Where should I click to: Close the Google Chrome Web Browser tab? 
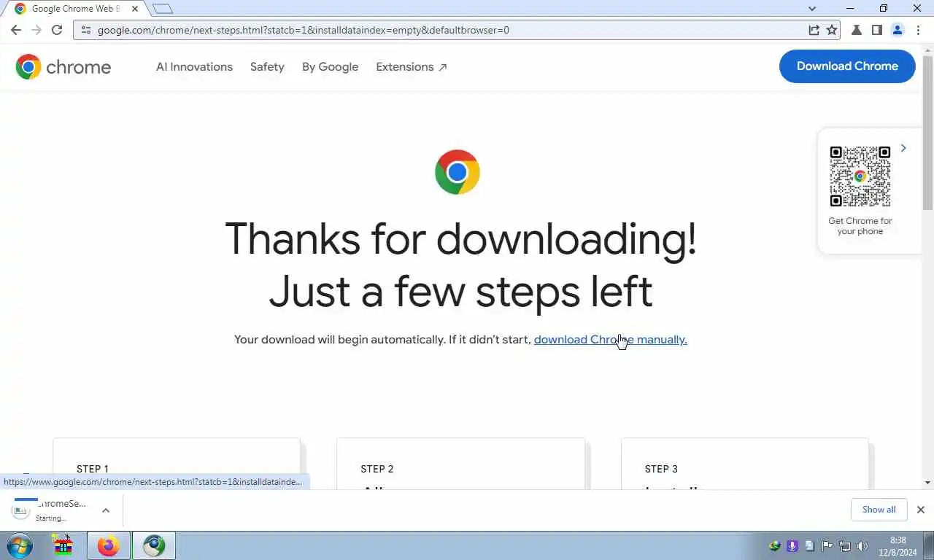pyautogui.click(x=135, y=9)
